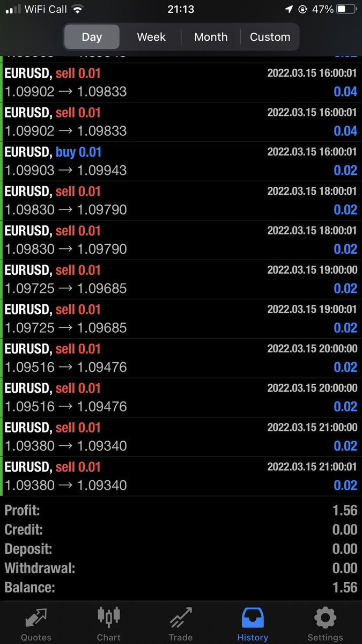Tap the Profit: summary label
The width and height of the screenshot is (362, 644).
[x=22, y=510]
